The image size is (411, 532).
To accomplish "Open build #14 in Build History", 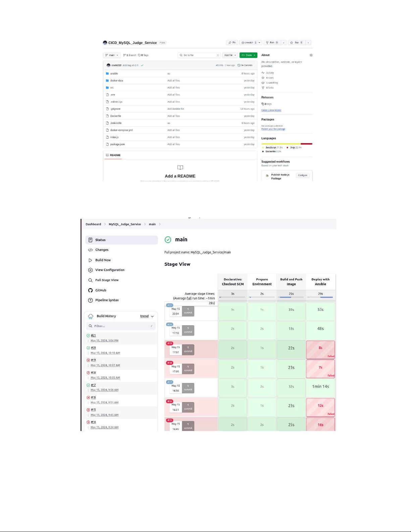I will [x=93, y=422].
